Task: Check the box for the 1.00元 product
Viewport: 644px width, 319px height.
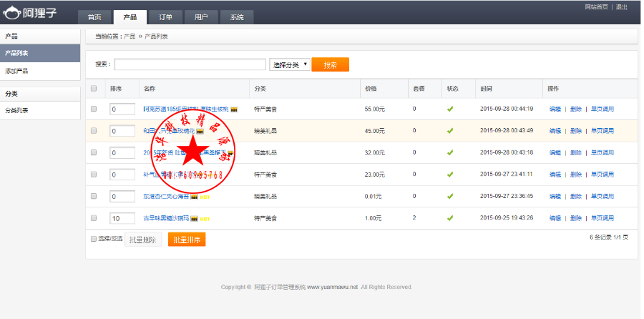Action: [94, 218]
